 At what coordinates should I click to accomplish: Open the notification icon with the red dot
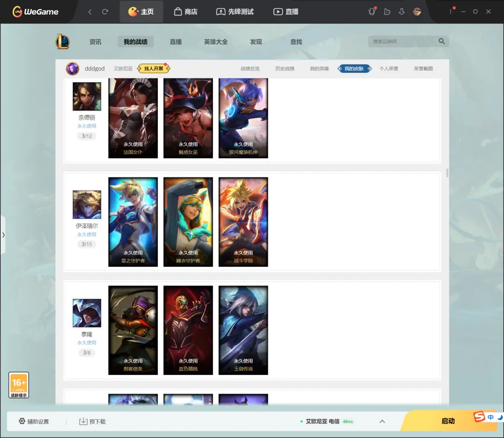click(x=372, y=12)
